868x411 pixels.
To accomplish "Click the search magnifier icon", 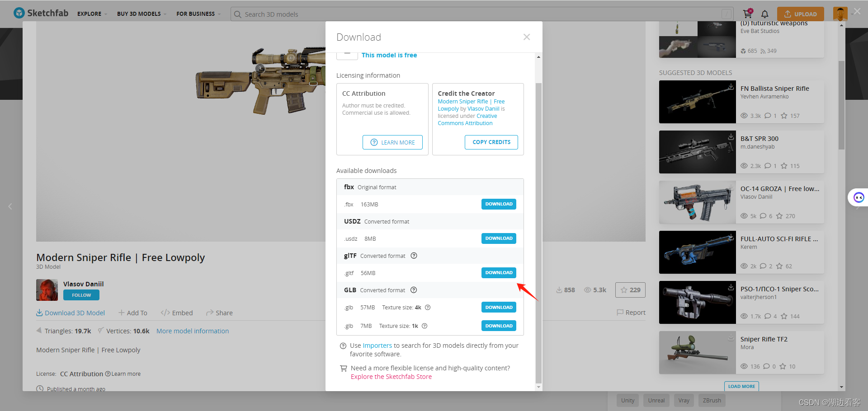I will [x=238, y=14].
